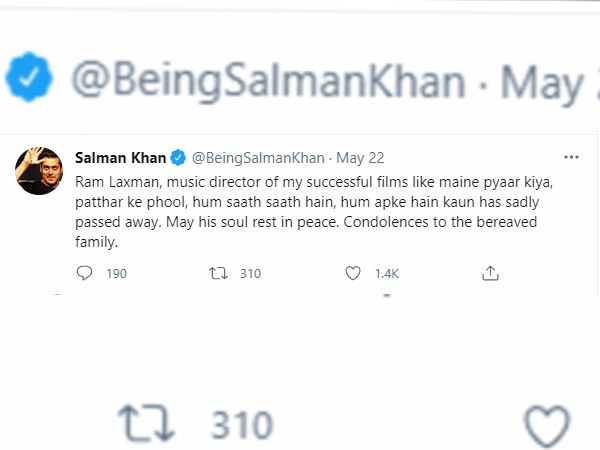Click the large blurred retweet icon at bottom

(146, 426)
